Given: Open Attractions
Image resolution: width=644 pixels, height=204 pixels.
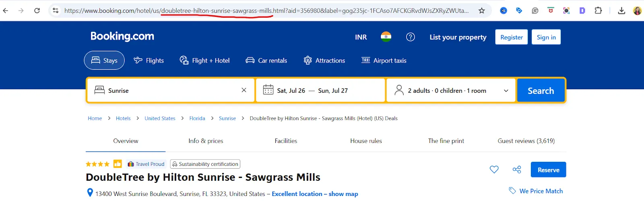Looking at the screenshot, I should coord(324,60).
